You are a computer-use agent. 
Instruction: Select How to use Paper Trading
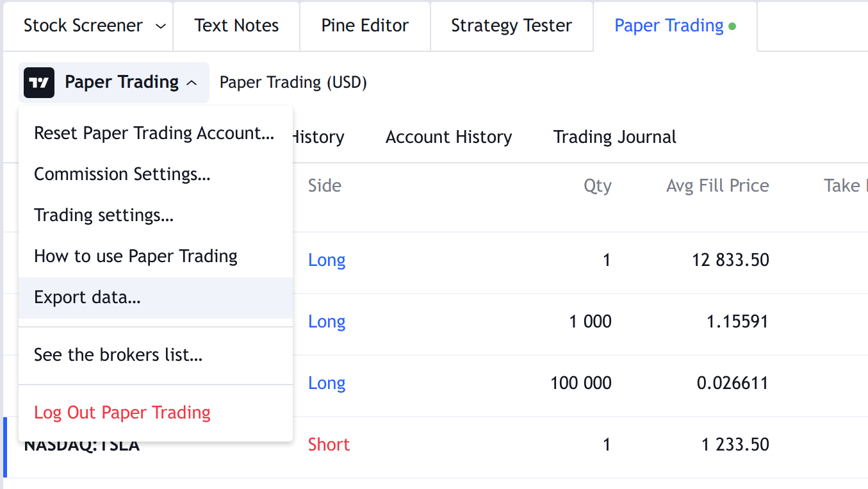[x=155, y=256]
